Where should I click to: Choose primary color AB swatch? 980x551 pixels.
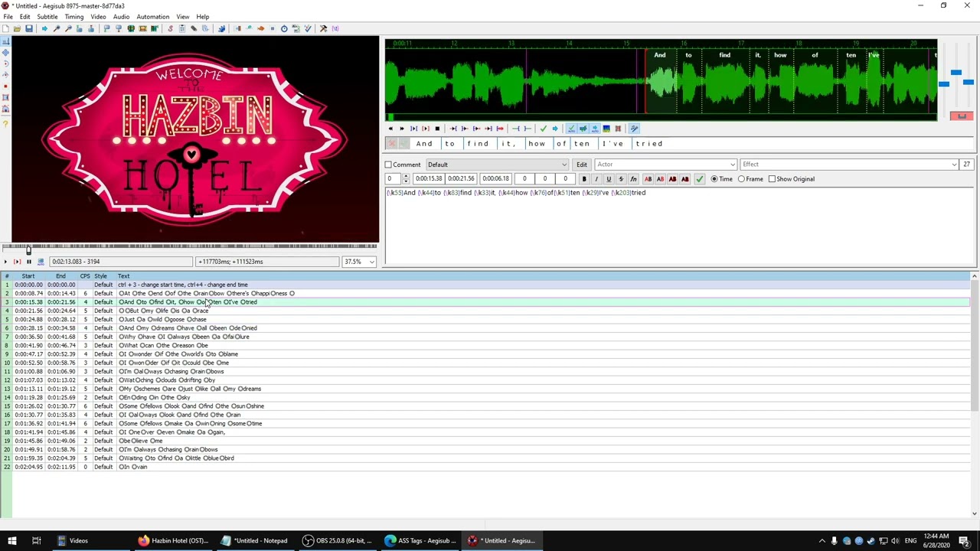click(x=648, y=179)
